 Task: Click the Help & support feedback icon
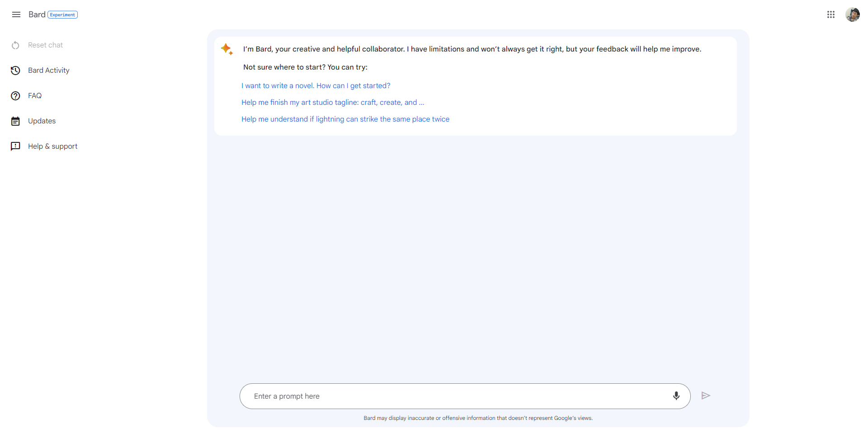(15, 146)
